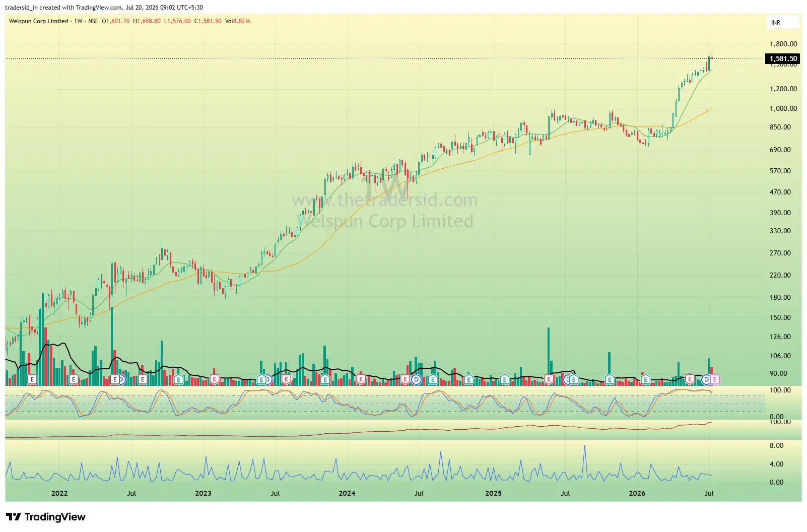Click the 330.00 price axis label
The image size is (807, 532).
pos(780,231)
